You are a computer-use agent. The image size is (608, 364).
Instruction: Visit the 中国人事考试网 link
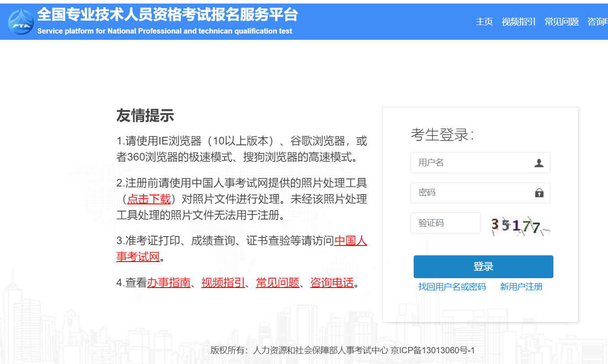[351, 241]
